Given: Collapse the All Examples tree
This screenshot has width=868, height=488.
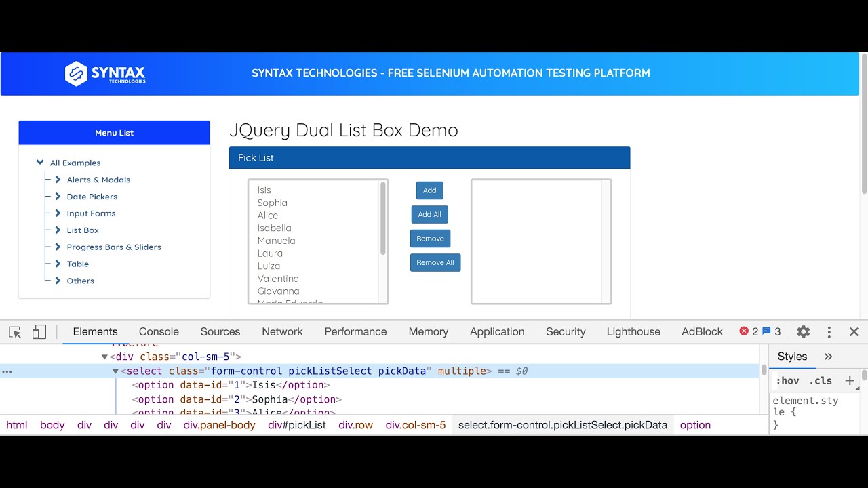Looking at the screenshot, I should pyautogui.click(x=40, y=163).
